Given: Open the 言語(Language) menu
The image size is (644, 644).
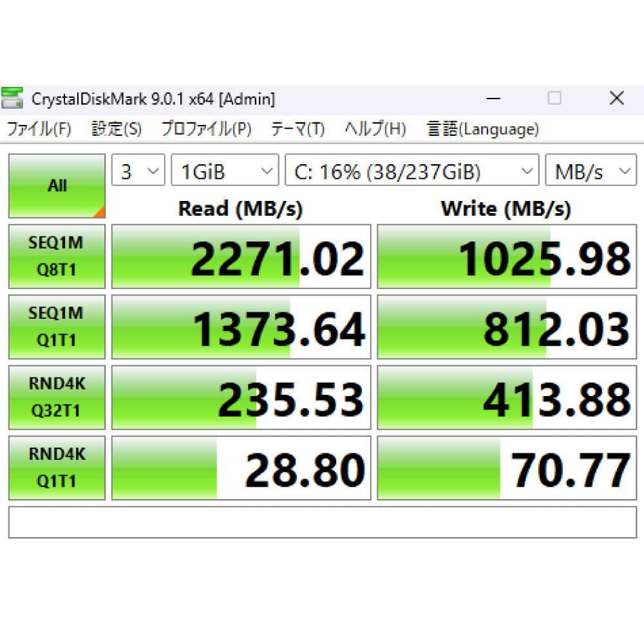Looking at the screenshot, I should point(482,129).
